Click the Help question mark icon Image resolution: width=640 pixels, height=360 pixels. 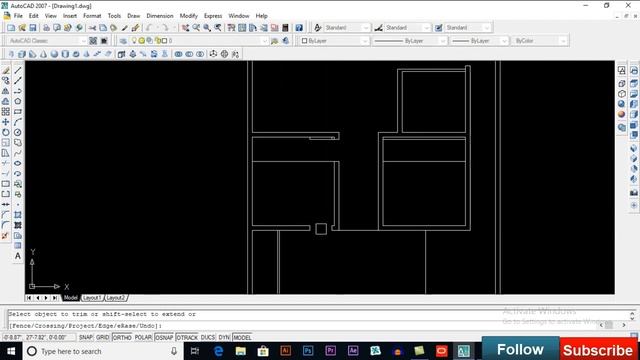point(299,28)
